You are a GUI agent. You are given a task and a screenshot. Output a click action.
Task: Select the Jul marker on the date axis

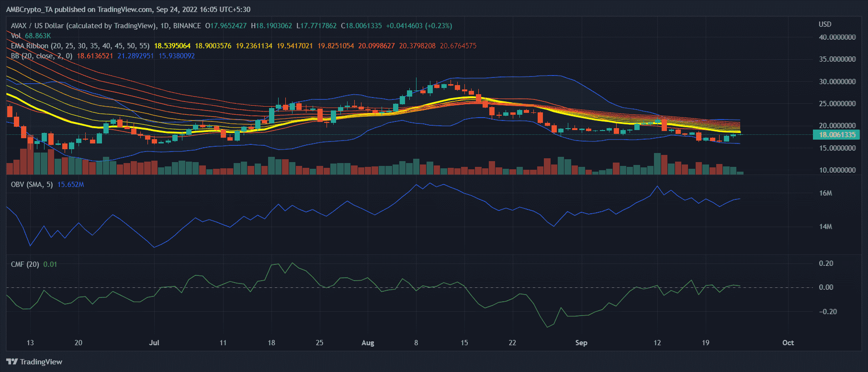[154, 343]
